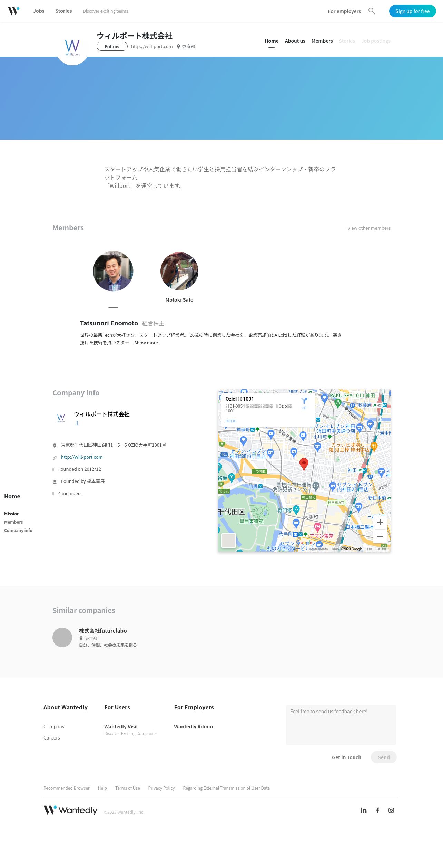Click the 警視庁 神田運転免許更新センター map marker
Screen dimensions: 443x868
[316, 487]
